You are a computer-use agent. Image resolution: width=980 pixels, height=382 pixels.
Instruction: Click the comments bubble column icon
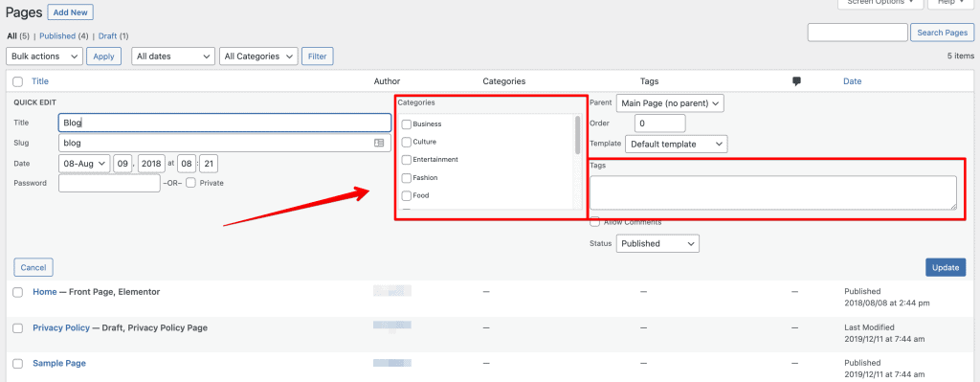pos(796,81)
